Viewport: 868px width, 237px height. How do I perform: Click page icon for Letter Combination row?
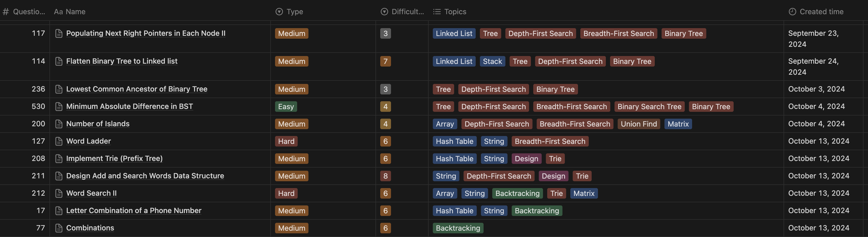click(x=59, y=211)
